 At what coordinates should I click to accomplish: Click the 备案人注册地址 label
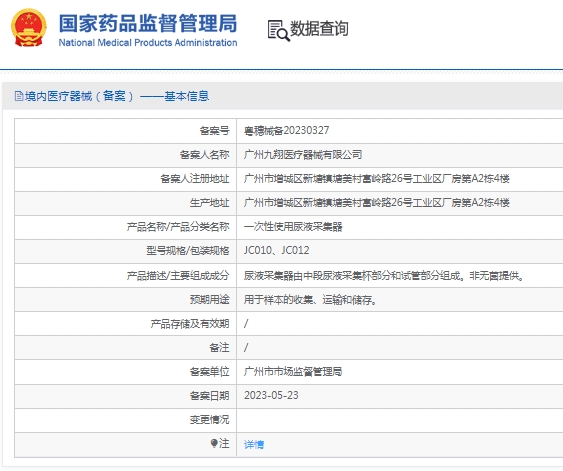coord(195,178)
